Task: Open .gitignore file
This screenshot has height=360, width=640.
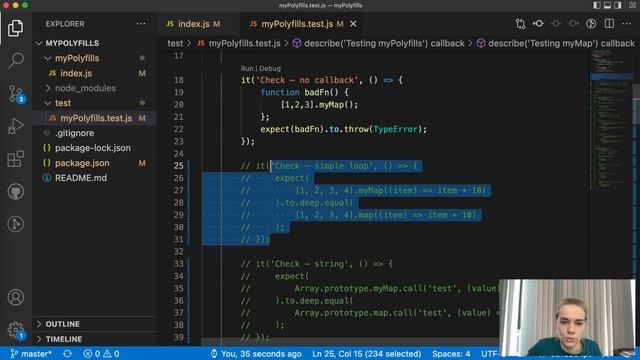Action: 94,133
